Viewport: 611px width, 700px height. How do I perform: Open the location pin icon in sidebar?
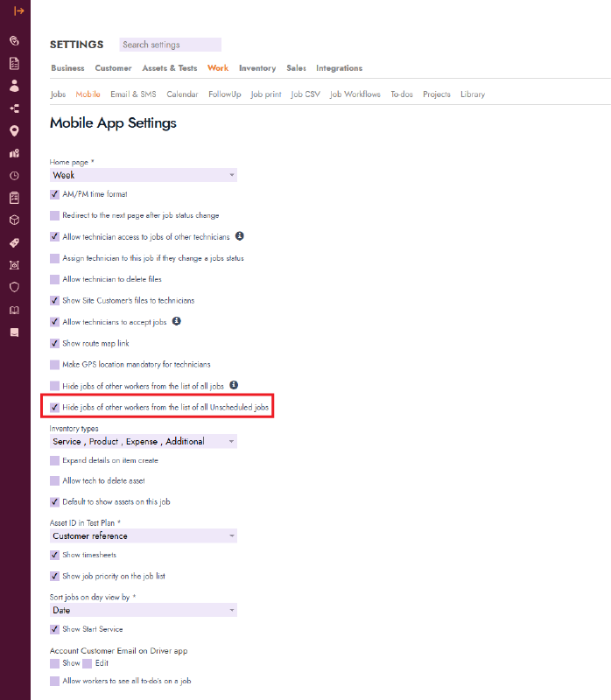14,130
